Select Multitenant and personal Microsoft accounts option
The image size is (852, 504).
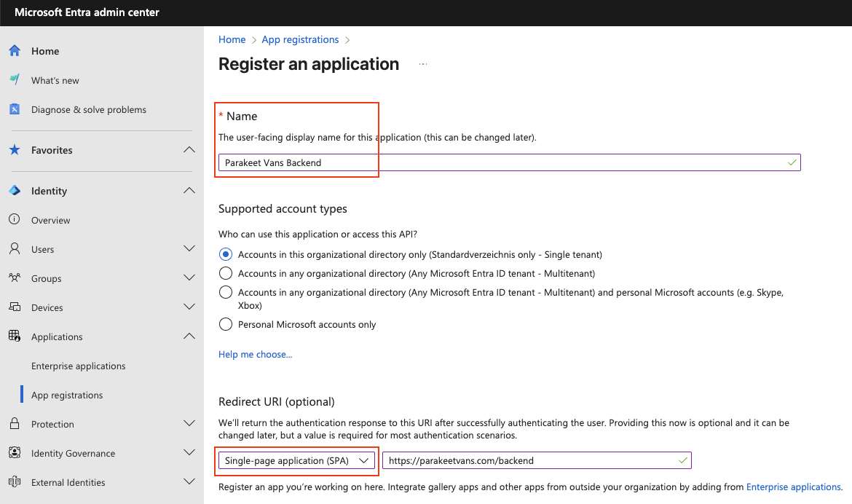[226, 292]
